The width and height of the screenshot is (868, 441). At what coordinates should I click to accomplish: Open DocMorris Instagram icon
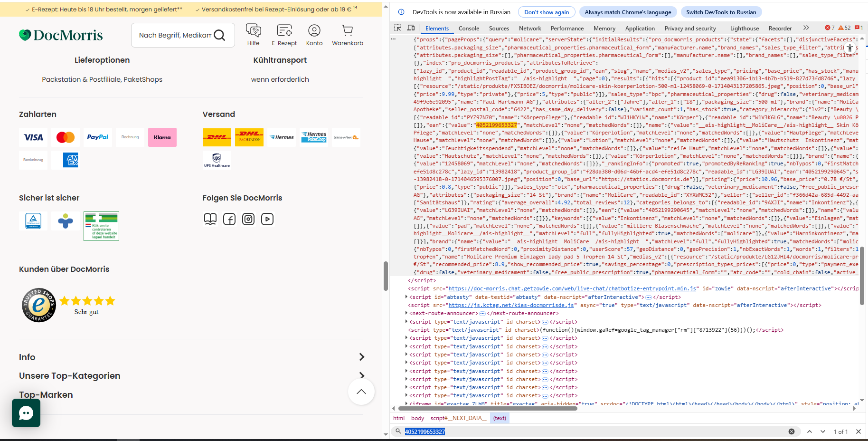248,219
